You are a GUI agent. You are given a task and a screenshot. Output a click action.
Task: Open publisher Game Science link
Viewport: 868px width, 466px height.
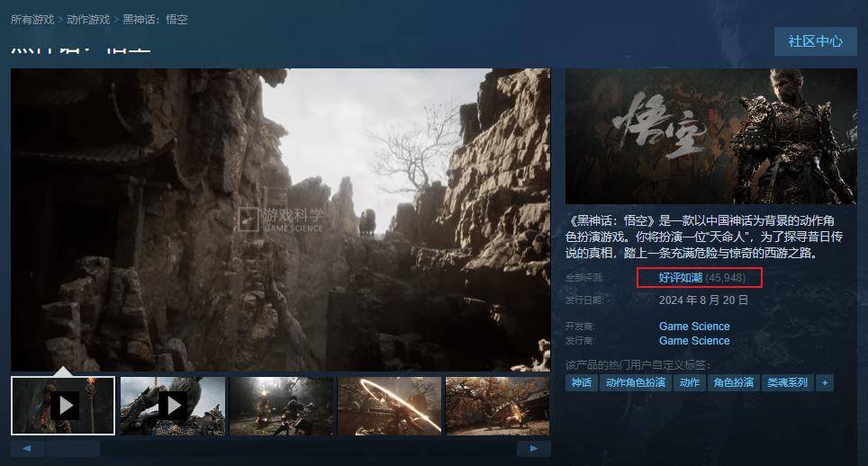point(694,341)
